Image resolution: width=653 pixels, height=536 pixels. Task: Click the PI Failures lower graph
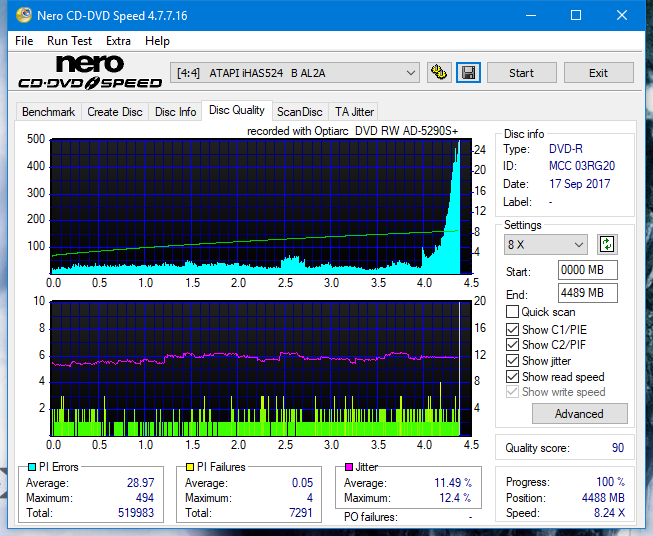261,368
